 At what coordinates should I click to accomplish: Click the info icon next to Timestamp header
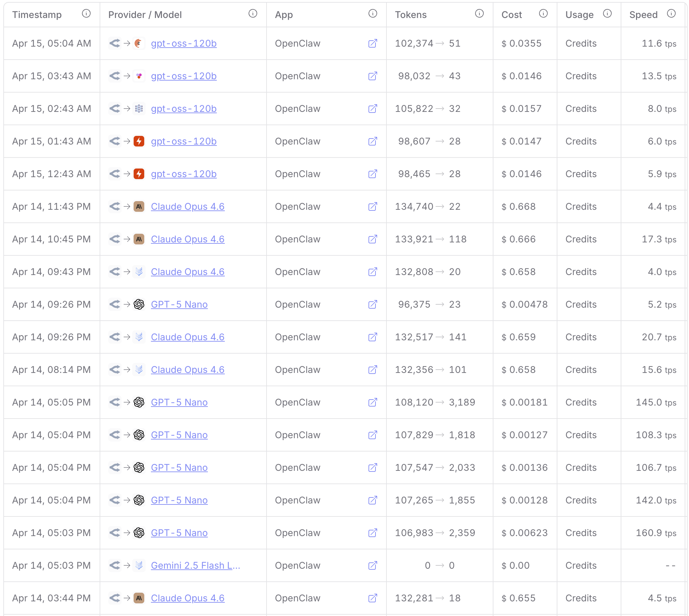[86, 14]
